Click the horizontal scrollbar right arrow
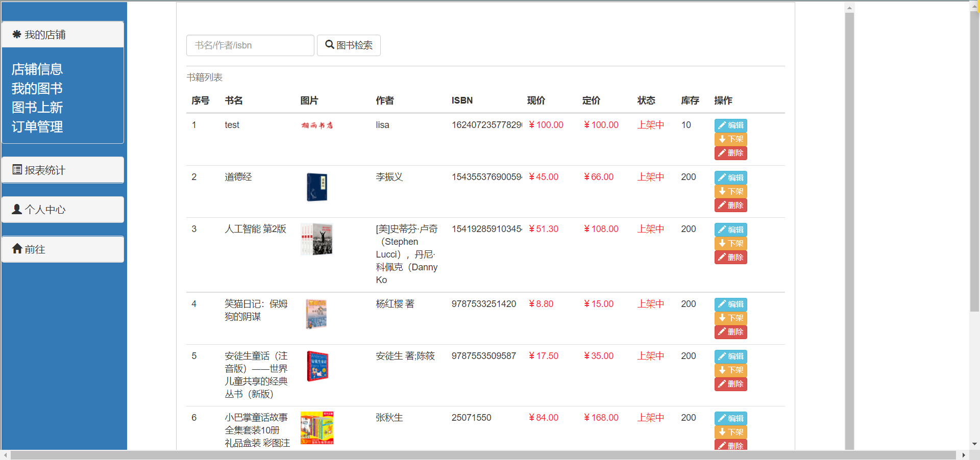The image size is (980, 460). tap(964, 455)
